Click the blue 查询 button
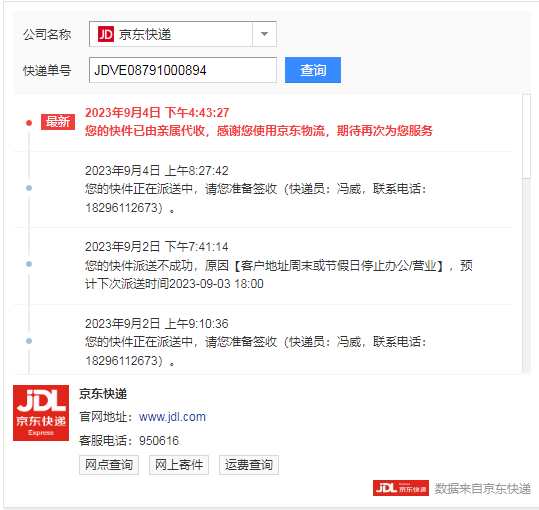This screenshot has height=510, width=539. coord(313,70)
